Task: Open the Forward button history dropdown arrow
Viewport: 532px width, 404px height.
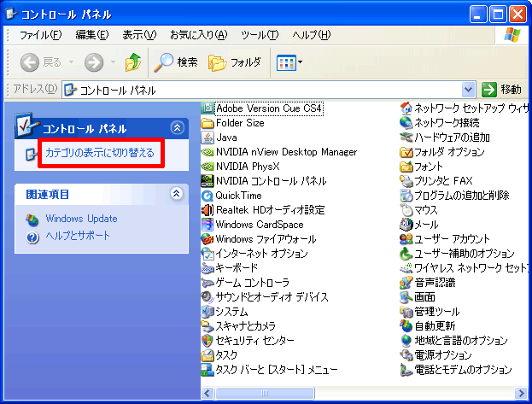Action: click(x=113, y=62)
